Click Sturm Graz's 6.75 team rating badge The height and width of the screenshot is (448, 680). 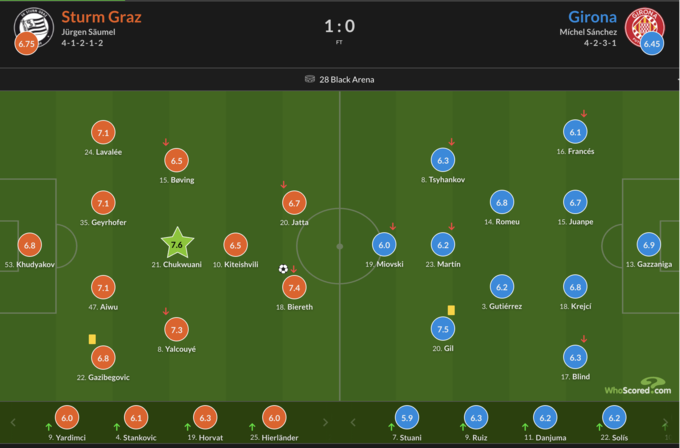coord(27,44)
